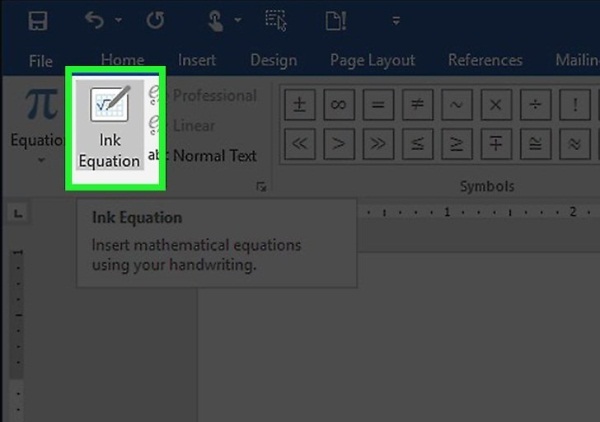The height and width of the screenshot is (422, 600).
Task: Click the tab selector at the ruler corner
Action: [20, 213]
